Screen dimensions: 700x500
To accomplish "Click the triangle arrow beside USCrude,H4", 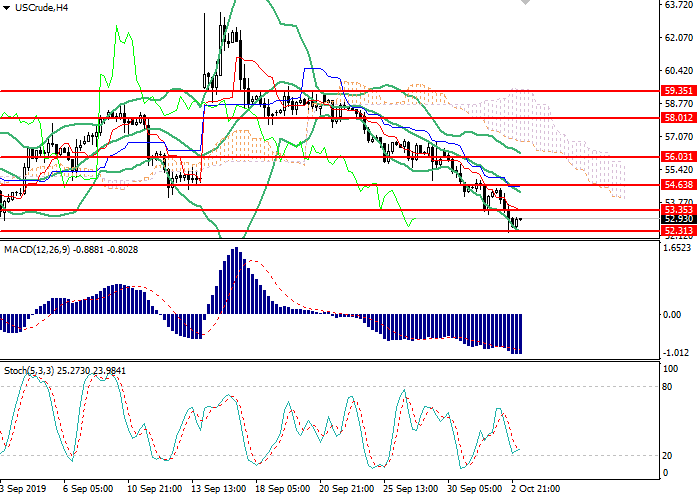I will (6, 8).
